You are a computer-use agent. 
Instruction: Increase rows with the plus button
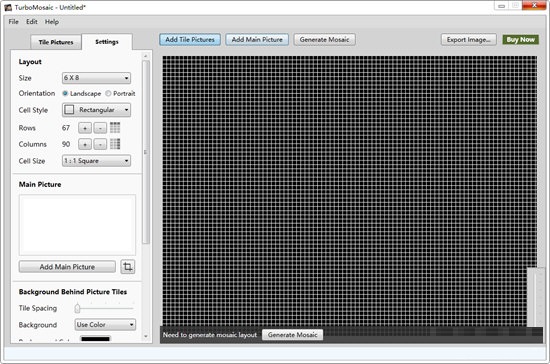(85, 128)
